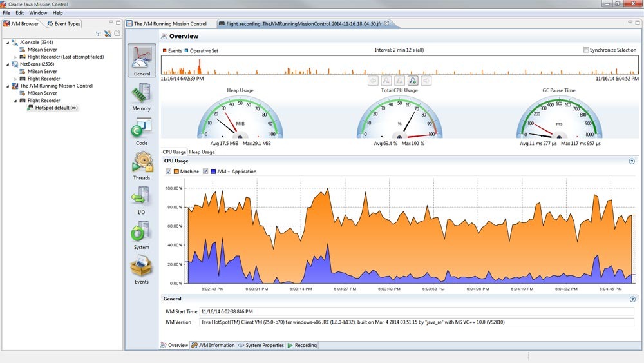644x363 pixels.
Task: Minimize the editor area
Action: [630, 22]
